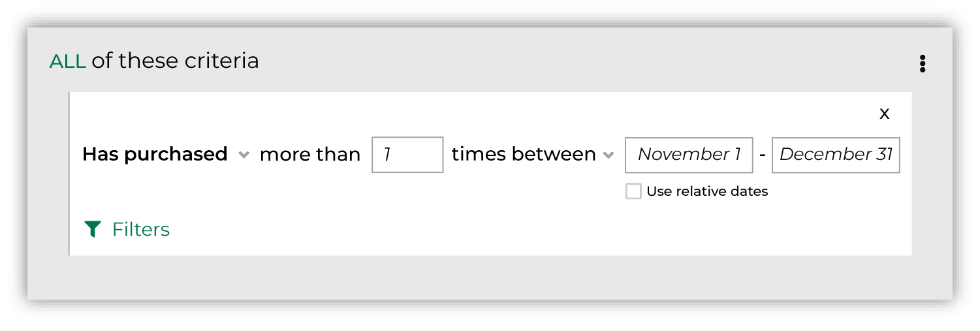Click the November 1 start date field
This screenshot has height=331, width=980.
point(689,155)
